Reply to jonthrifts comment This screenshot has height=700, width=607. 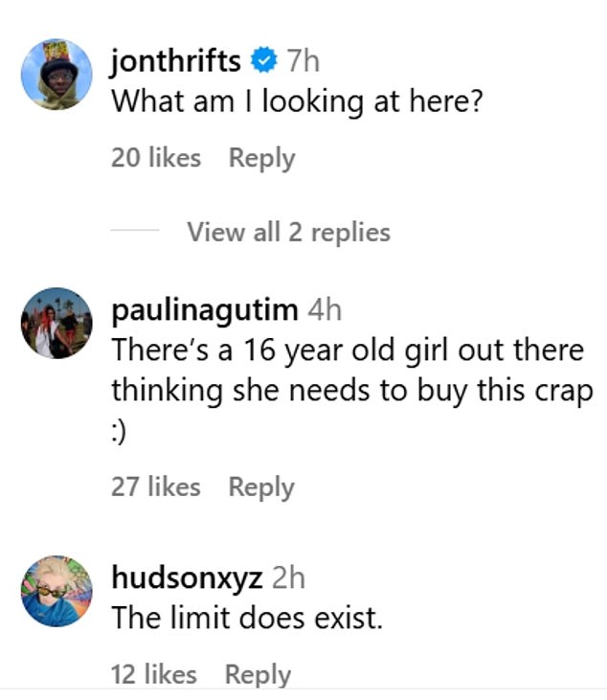pyautogui.click(x=261, y=158)
